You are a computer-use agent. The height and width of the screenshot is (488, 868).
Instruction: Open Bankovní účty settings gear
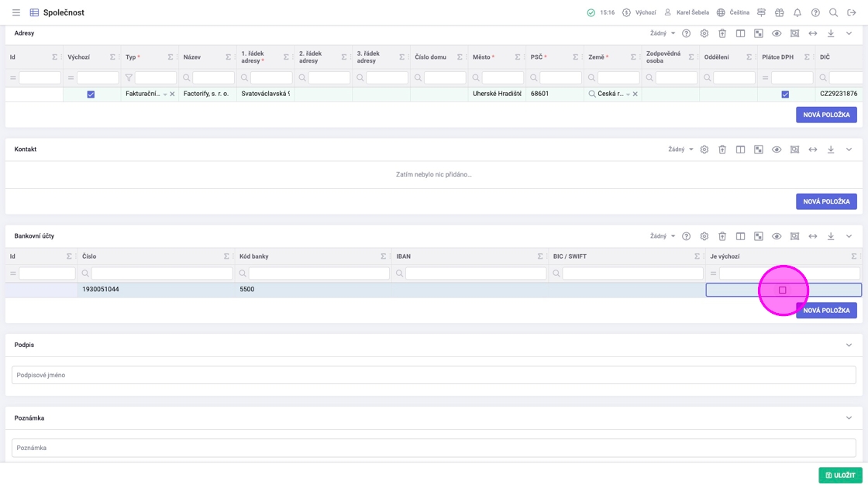pos(704,236)
